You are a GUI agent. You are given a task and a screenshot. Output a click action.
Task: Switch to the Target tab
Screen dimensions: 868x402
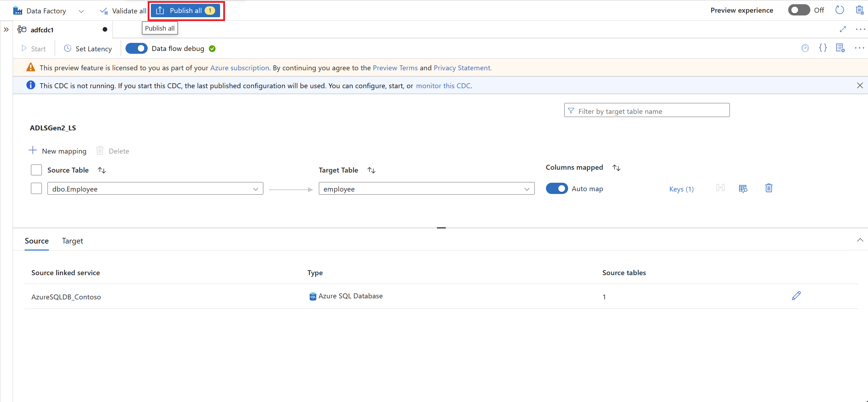point(72,241)
